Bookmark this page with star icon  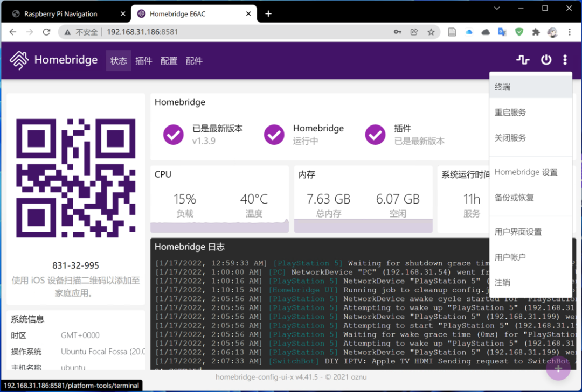point(431,32)
